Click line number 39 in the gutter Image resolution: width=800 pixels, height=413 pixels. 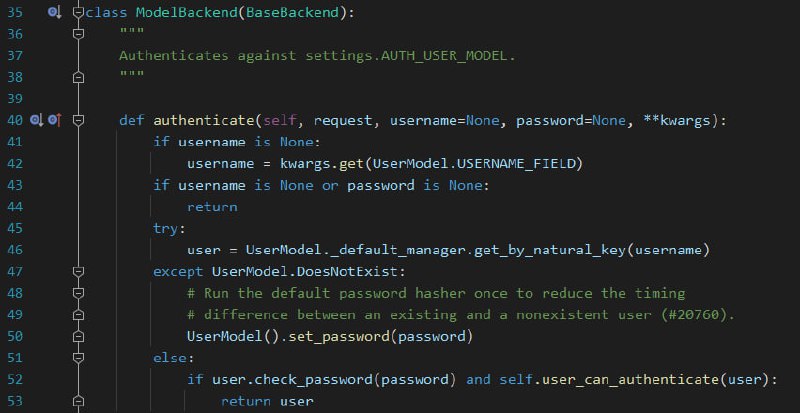pyautogui.click(x=15, y=99)
